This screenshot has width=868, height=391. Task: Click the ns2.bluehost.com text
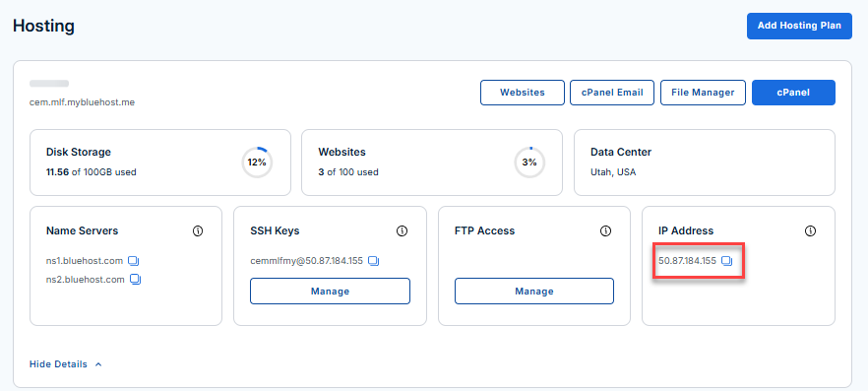[86, 279]
